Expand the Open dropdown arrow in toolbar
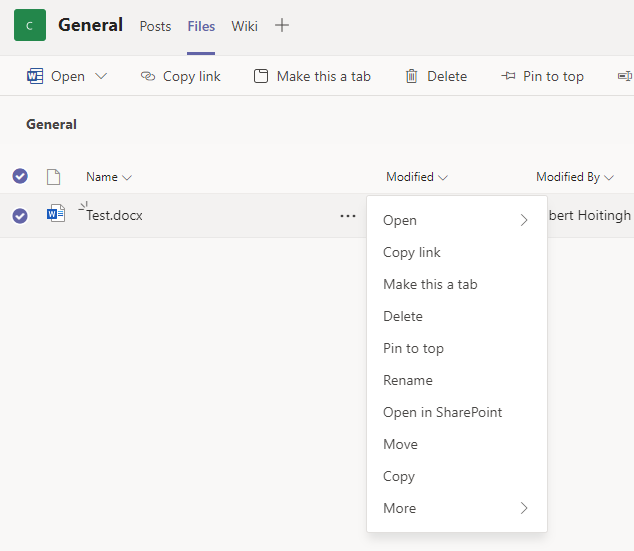The image size is (634, 551). 101,76
